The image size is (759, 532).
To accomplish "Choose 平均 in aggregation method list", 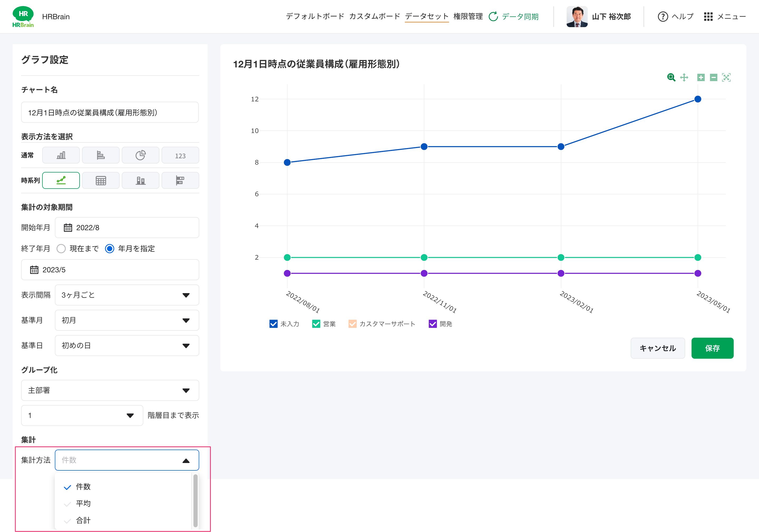I will pos(83,503).
